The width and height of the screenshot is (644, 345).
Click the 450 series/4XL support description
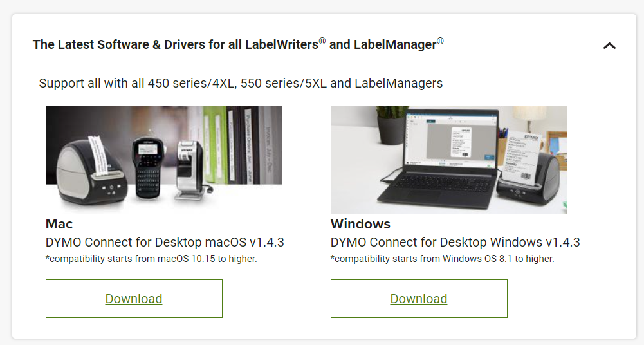pyautogui.click(x=241, y=83)
